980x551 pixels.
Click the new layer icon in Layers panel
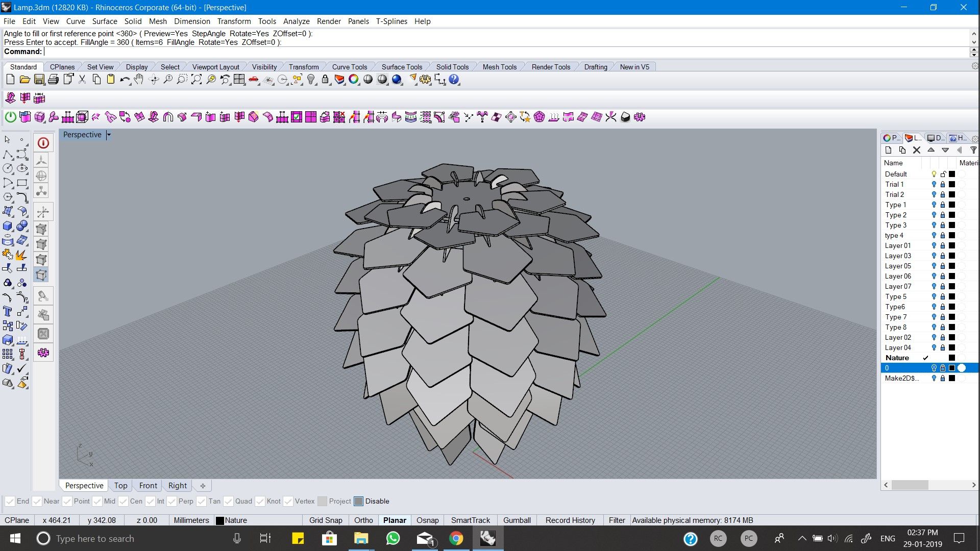click(888, 150)
